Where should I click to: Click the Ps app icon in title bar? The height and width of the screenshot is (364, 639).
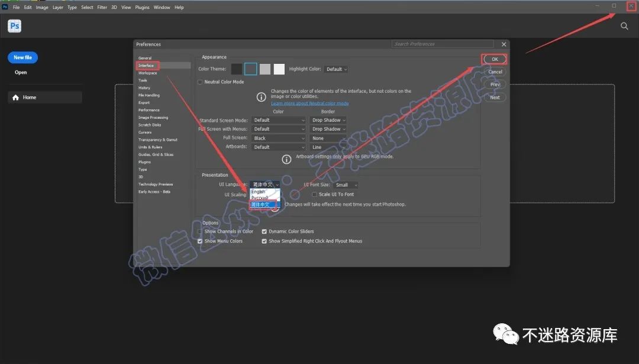point(5,7)
